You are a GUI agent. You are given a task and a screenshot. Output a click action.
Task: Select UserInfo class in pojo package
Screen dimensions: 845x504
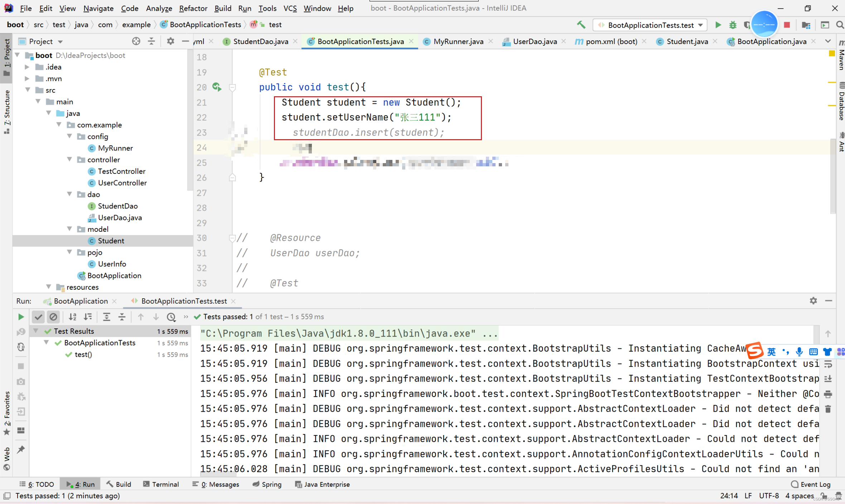[x=112, y=264]
